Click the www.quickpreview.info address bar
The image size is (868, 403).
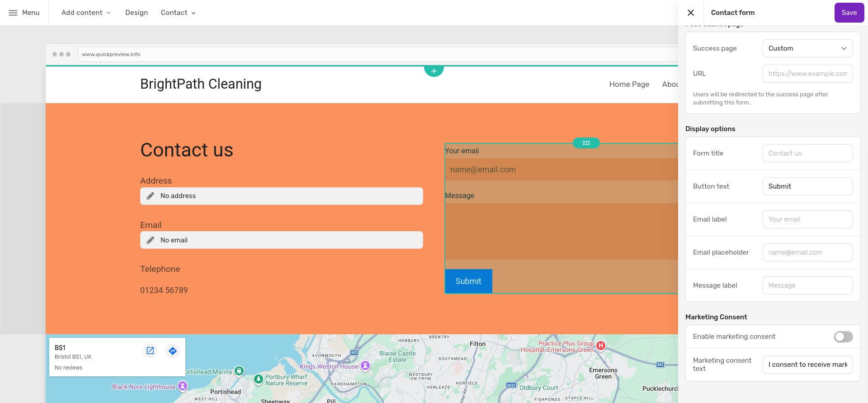pos(377,54)
